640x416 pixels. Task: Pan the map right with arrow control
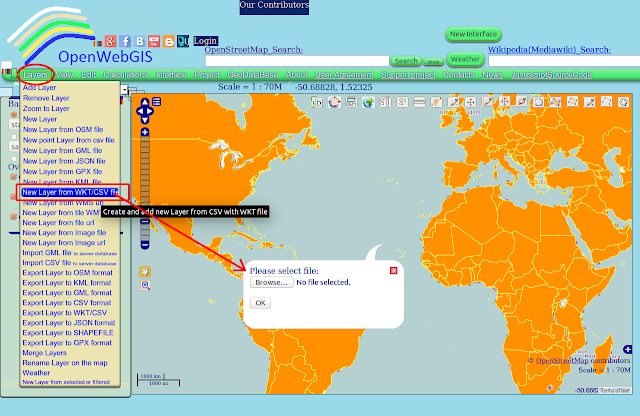[x=150, y=111]
